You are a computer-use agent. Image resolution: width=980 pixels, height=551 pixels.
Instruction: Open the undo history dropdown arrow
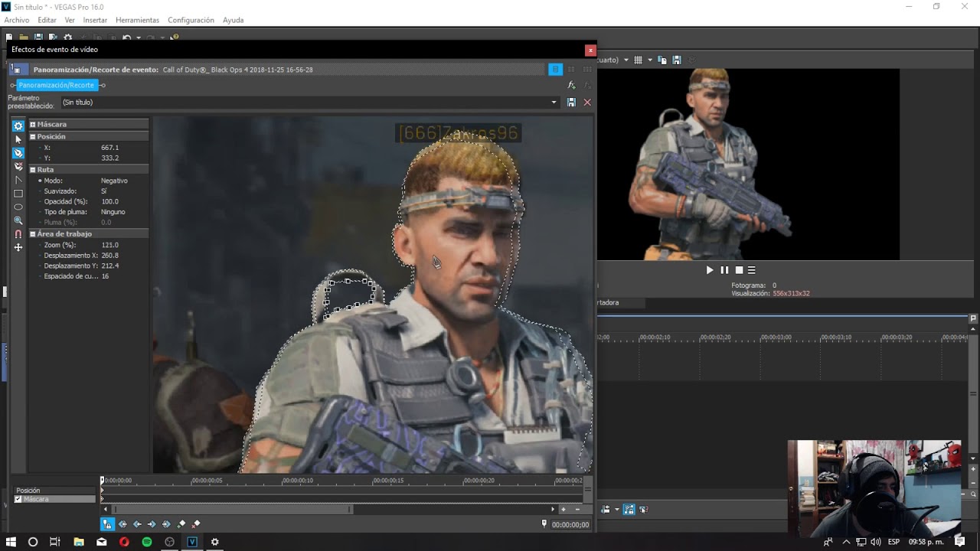[x=138, y=37]
